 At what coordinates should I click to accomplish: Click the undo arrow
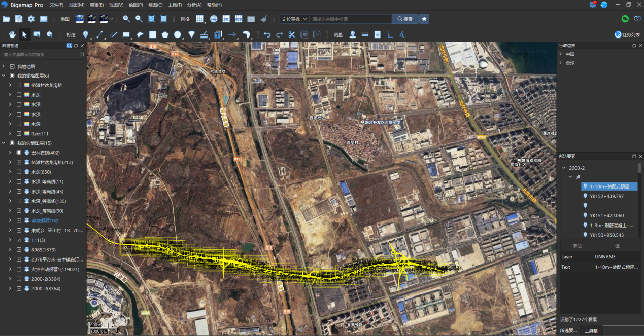pyautogui.click(x=267, y=34)
